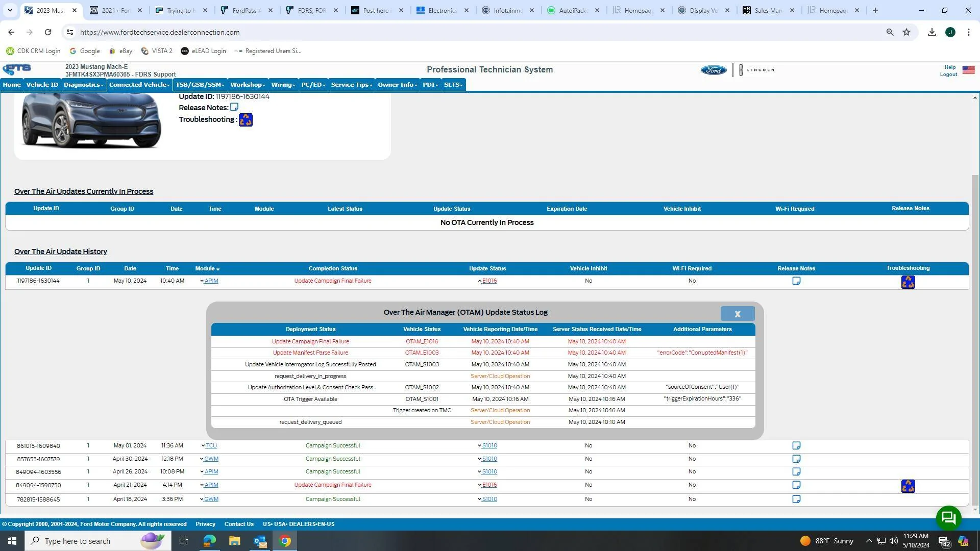Open Chrome zoom magnifier icon
Viewport: 980px width, 551px height.
890,32
